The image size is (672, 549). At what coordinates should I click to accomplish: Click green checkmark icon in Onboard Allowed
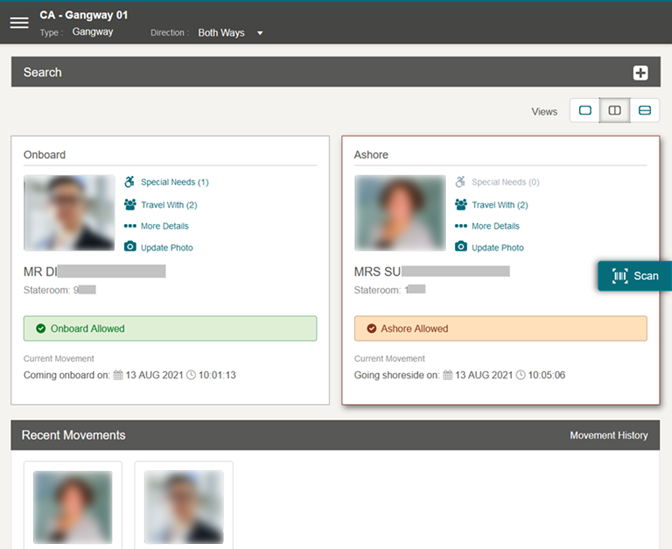[x=41, y=329]
